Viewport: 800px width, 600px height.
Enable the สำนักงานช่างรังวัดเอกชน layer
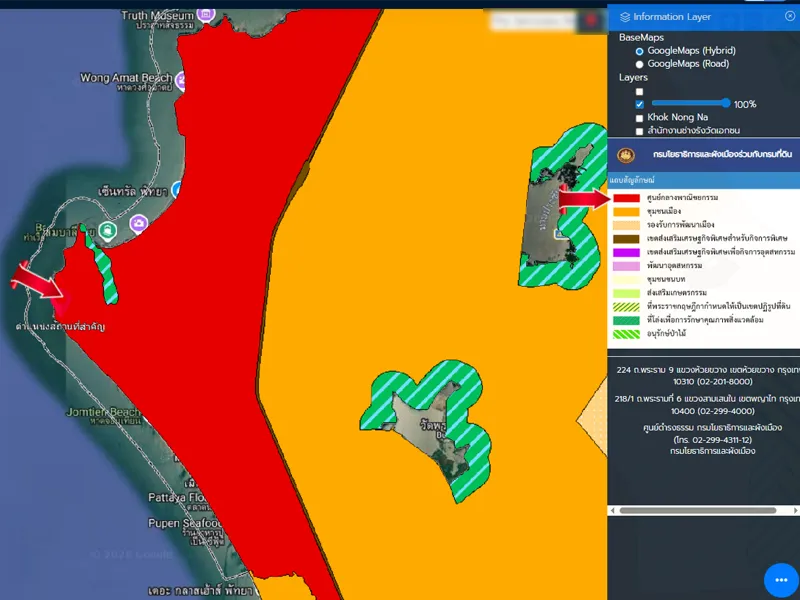(639, 131)
